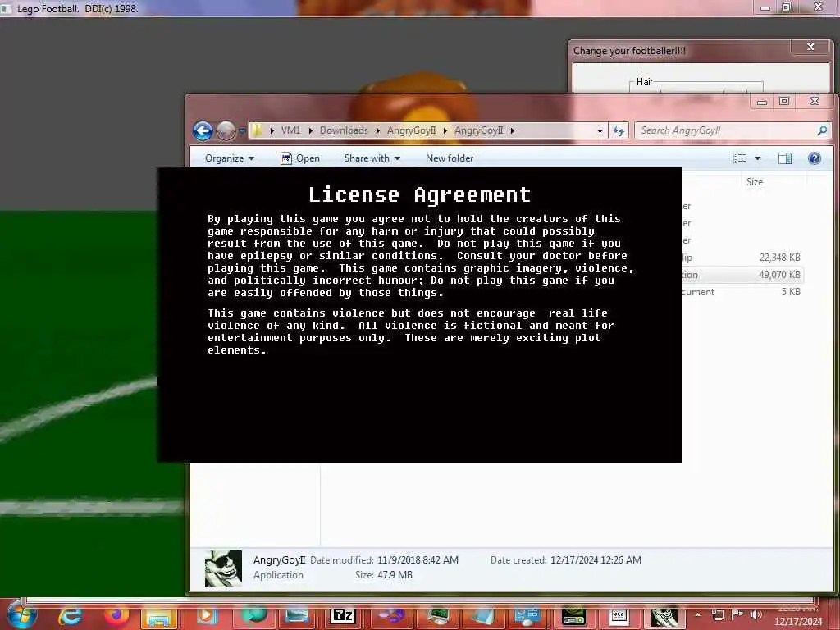This screenshot has height=630, width=840.
Task: Click the volume speaker icon in the tray
Action: [x=756, y=615]
